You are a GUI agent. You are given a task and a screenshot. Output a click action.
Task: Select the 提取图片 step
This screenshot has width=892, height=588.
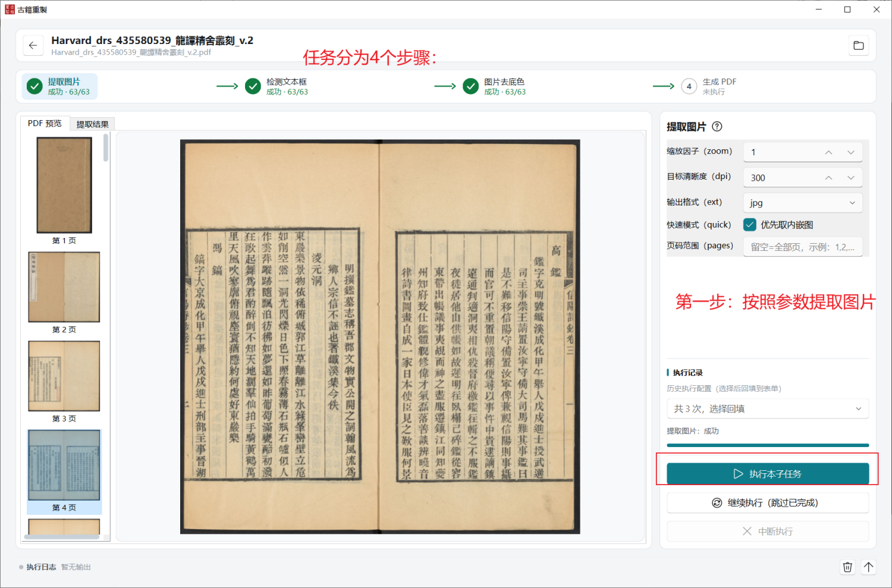click(x=60, y=86)
